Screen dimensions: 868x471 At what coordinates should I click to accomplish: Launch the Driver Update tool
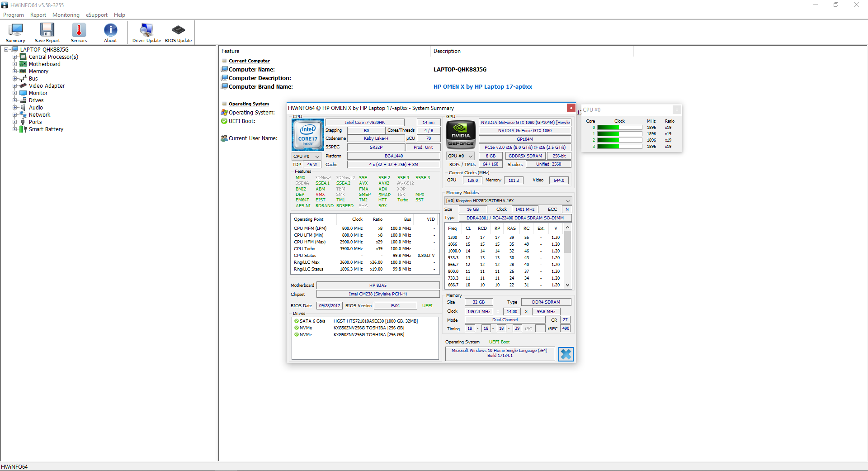tap(146, 33)
